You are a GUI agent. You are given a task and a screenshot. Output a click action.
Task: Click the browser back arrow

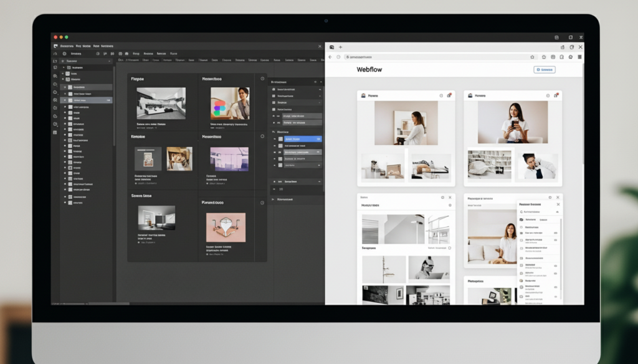[331, 57]
